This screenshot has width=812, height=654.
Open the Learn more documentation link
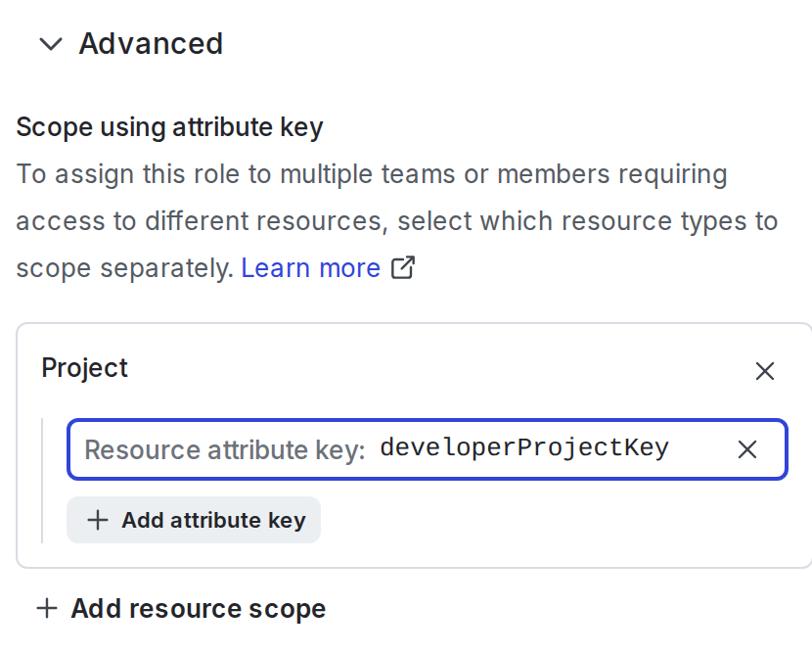[x=310, y=267]
